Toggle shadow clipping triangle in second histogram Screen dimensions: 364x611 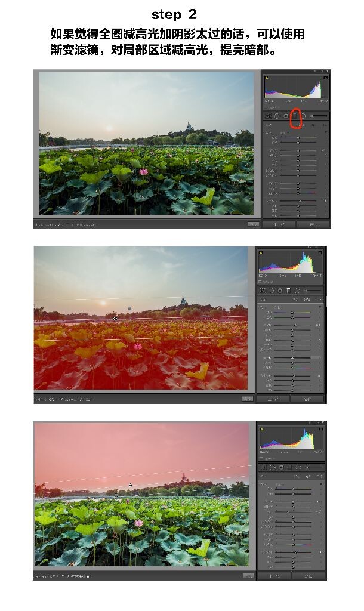pyautogui.click(x=261, y=253)
